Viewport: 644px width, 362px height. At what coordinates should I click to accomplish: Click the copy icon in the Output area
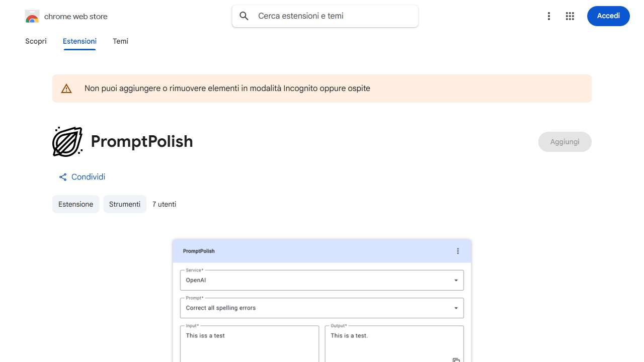click(x=455, y=360)
